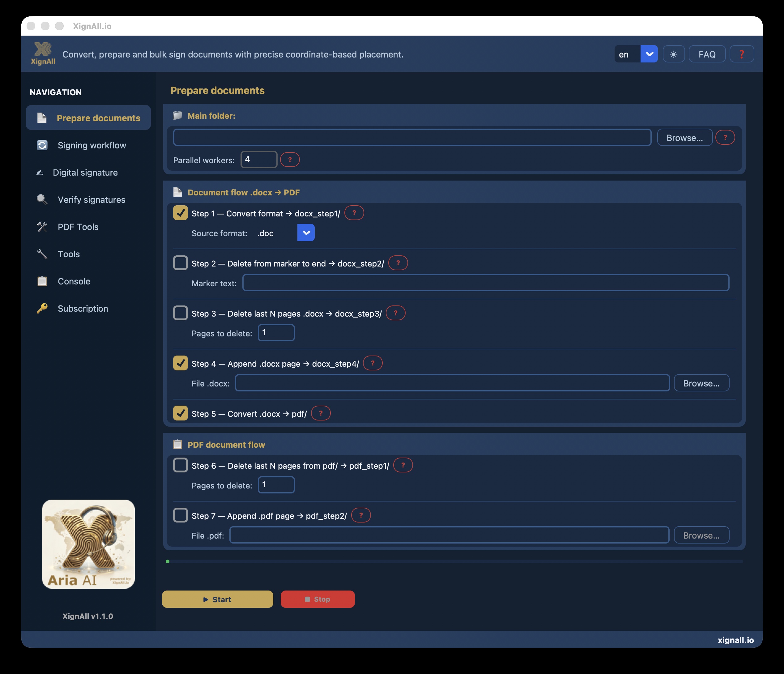Screen dimensions: 784x674
Task: Browse for the Step 4 .docx file
Action: click(701, 383)
